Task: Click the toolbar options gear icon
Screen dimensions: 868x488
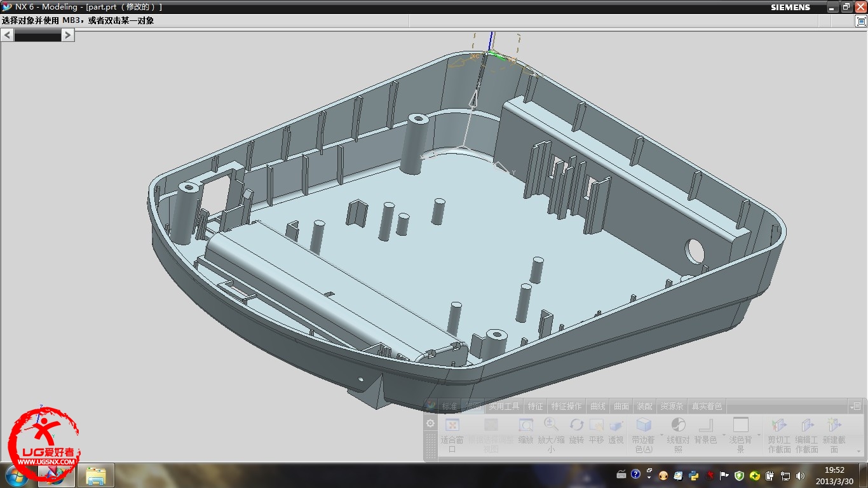Action: tap(431, 423)
